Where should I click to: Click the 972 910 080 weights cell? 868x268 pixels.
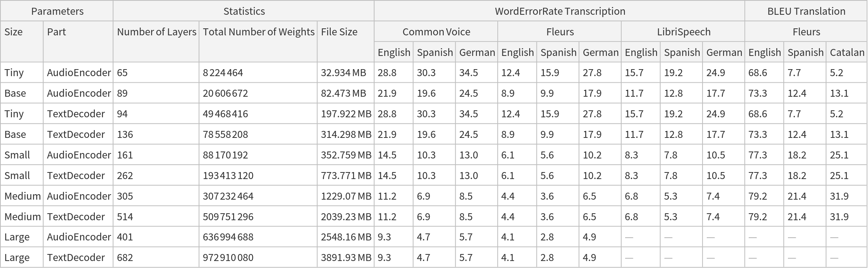point(228,258)
